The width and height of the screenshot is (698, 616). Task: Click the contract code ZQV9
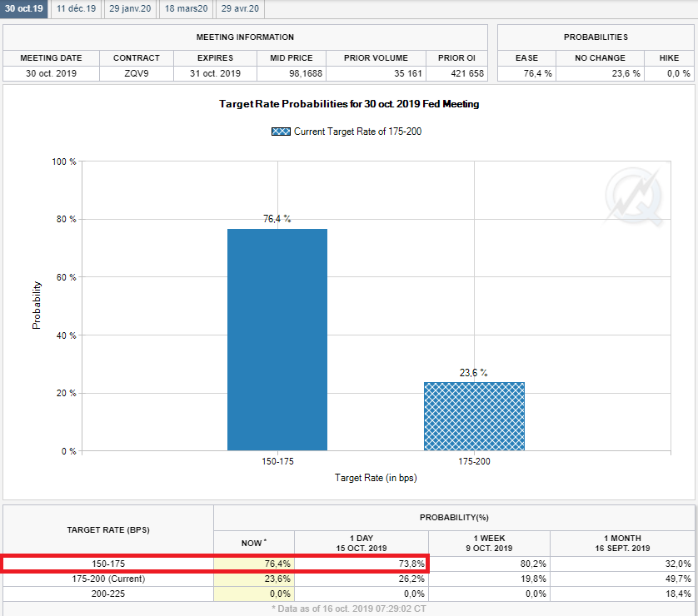point(137,73)
